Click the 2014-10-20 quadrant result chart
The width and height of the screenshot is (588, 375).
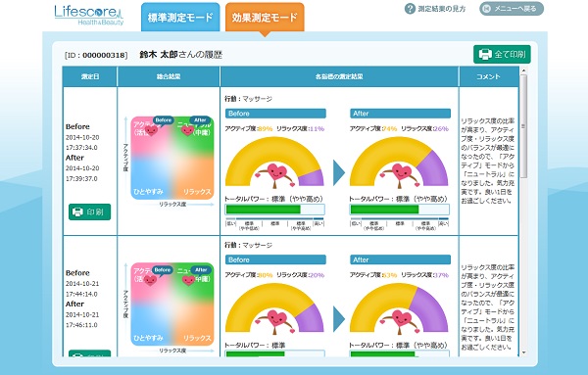(x=172, y=158)
